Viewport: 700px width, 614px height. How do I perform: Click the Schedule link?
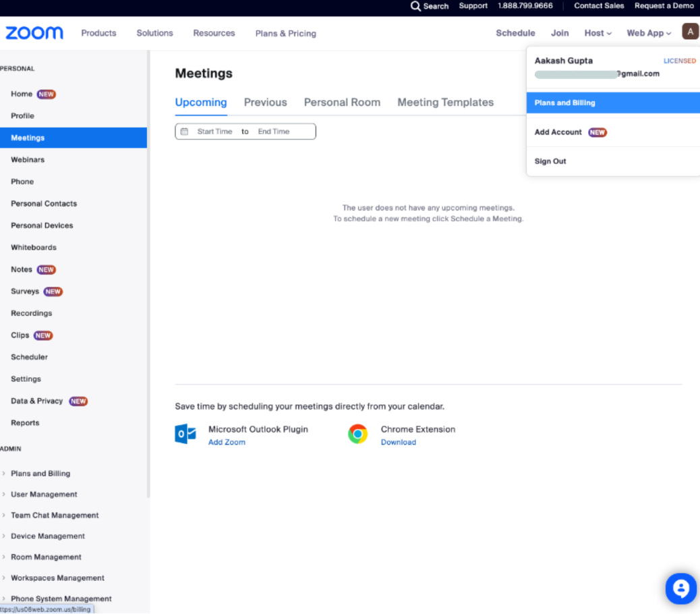coord(515,33)
